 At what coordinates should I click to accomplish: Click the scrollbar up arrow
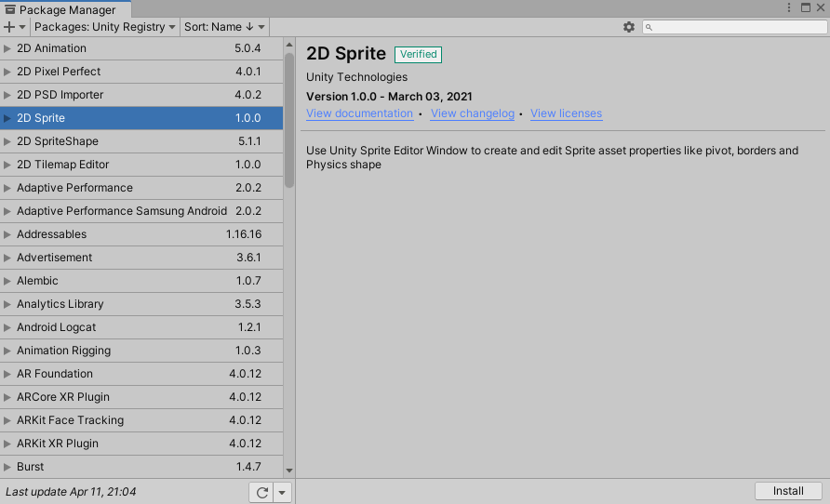289,45
